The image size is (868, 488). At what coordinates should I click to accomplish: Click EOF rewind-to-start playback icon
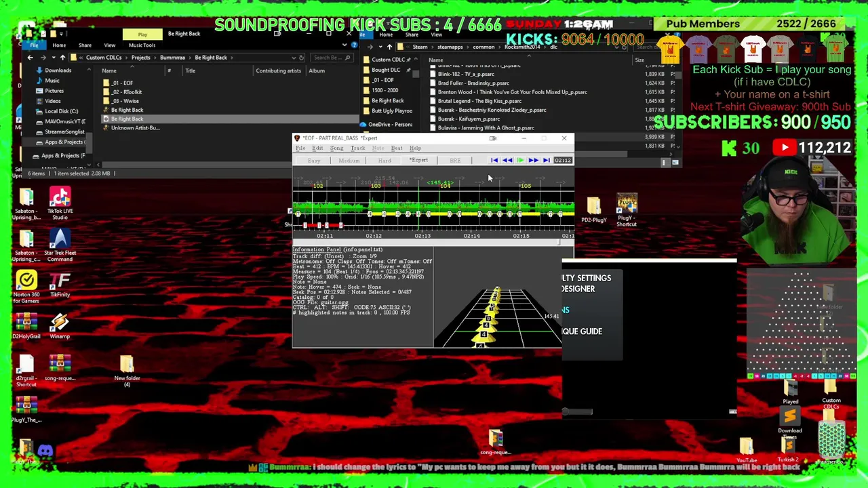[494, 161]
